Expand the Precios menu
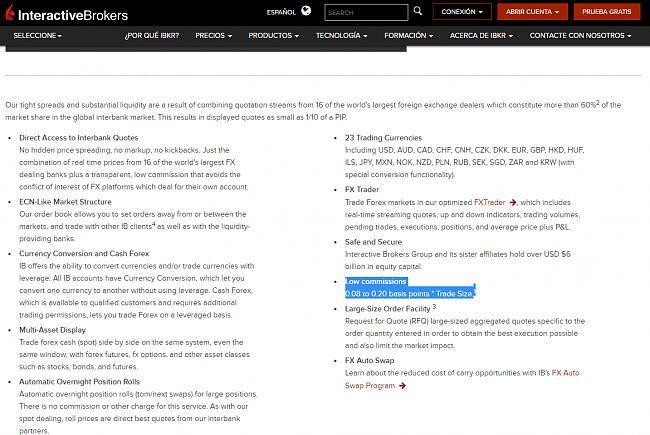 (x=213, y=36)
